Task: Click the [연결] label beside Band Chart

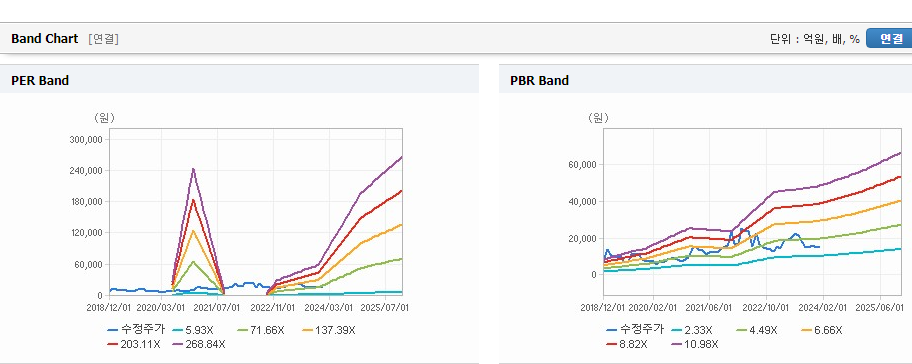Action: click(x=104, y=39)
